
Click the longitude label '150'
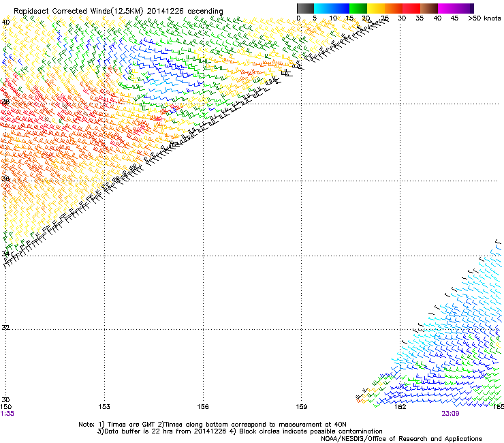(5, 407)
